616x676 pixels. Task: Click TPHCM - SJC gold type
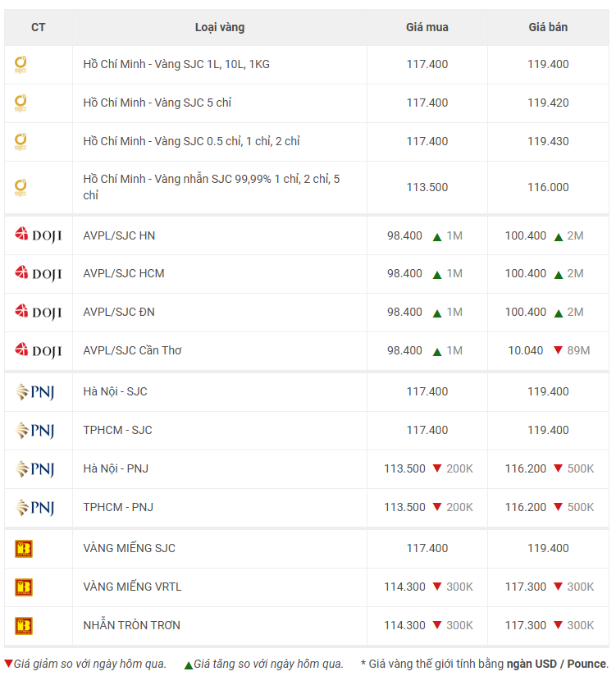point(117,430)
